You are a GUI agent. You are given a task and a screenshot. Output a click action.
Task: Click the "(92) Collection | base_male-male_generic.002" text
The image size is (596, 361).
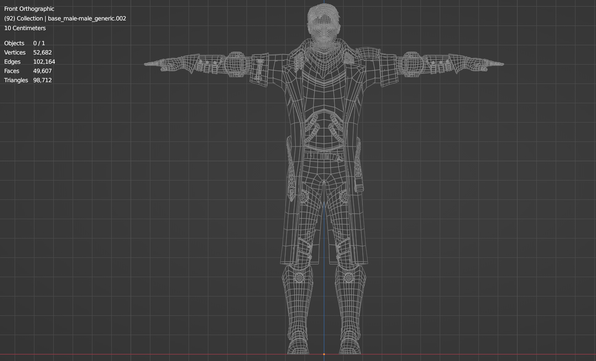click(65, 18)
